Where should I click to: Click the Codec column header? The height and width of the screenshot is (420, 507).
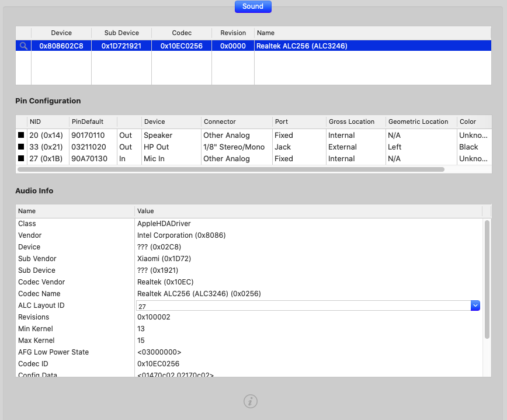coord(182,33)
